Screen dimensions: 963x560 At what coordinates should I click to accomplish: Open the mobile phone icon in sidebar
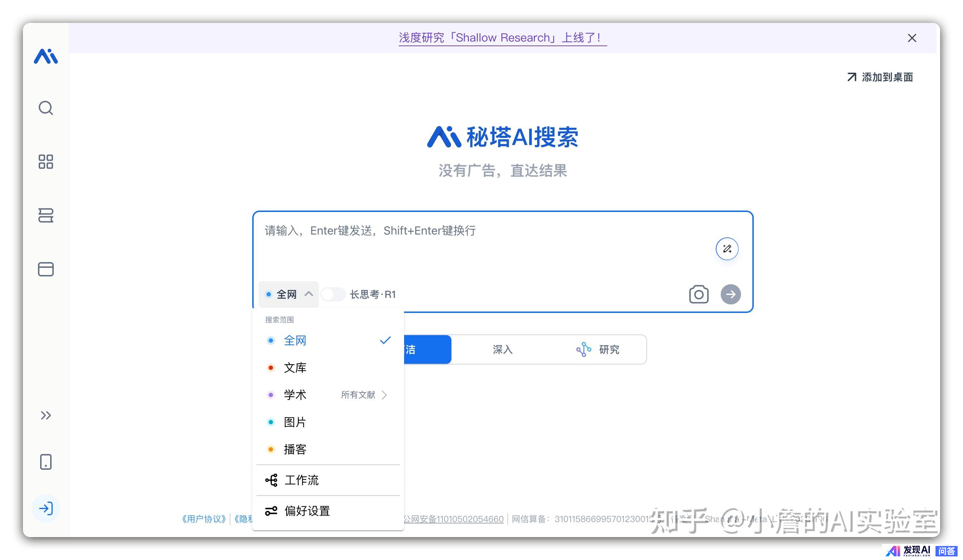click(x=46, y=462)
